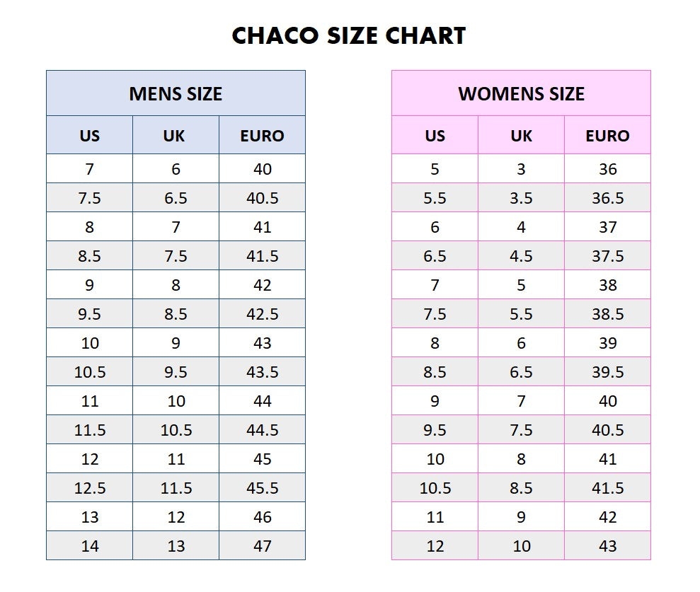This screenshot has height=592, width=700.
Task: Select the Mens Size table header
Action: pos(176,93)
